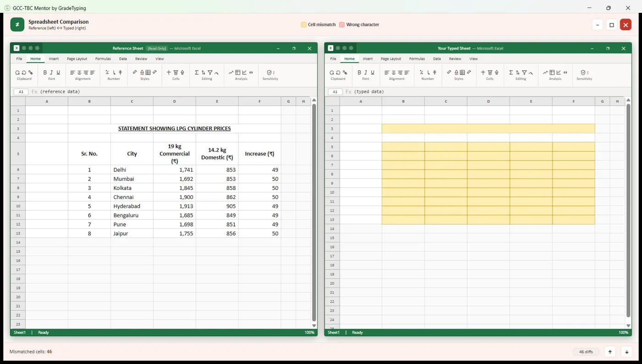Click the Sensitivity shield icon in Reference Sheet
Screen dimensions: 642x364
coord(270,72)
